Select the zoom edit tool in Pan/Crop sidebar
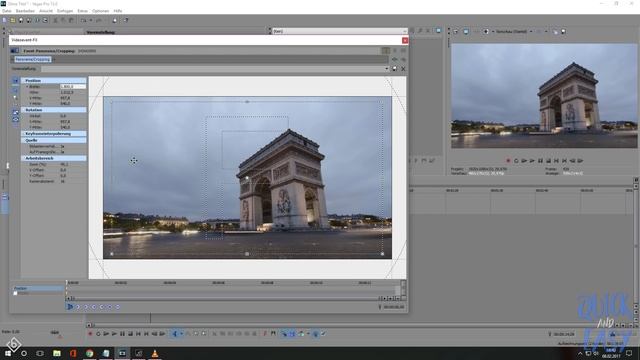 tap(16, 98)
